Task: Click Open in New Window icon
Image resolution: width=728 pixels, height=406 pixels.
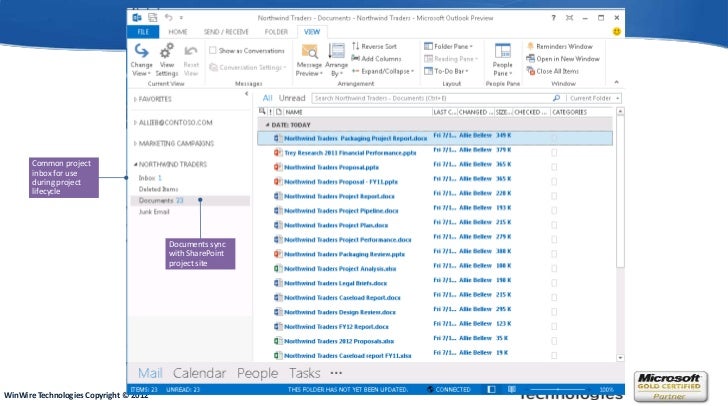Action: [530, 59]
